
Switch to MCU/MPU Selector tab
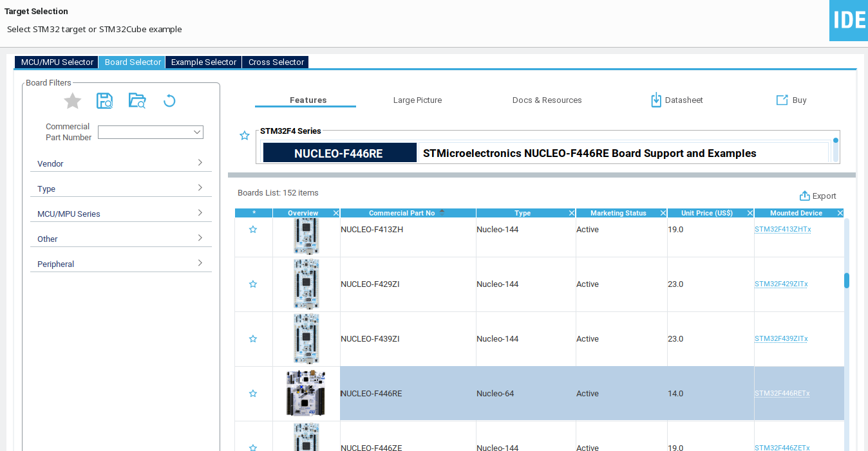pyautogui.click(x=57, y=62)
